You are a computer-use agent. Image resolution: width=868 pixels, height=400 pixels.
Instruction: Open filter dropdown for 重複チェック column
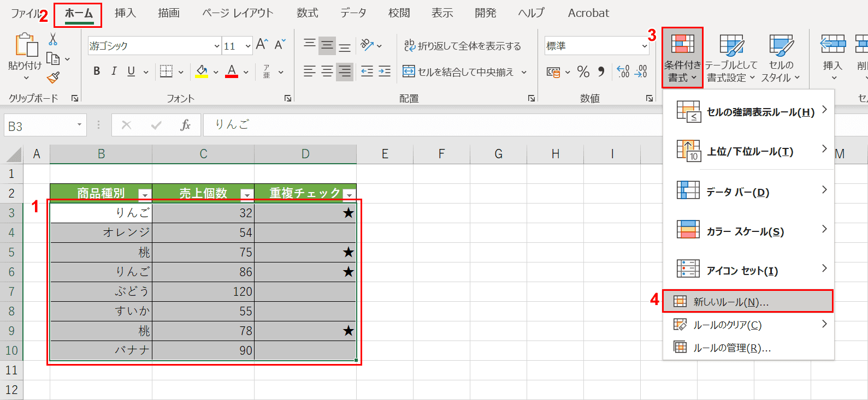[349, 194]
